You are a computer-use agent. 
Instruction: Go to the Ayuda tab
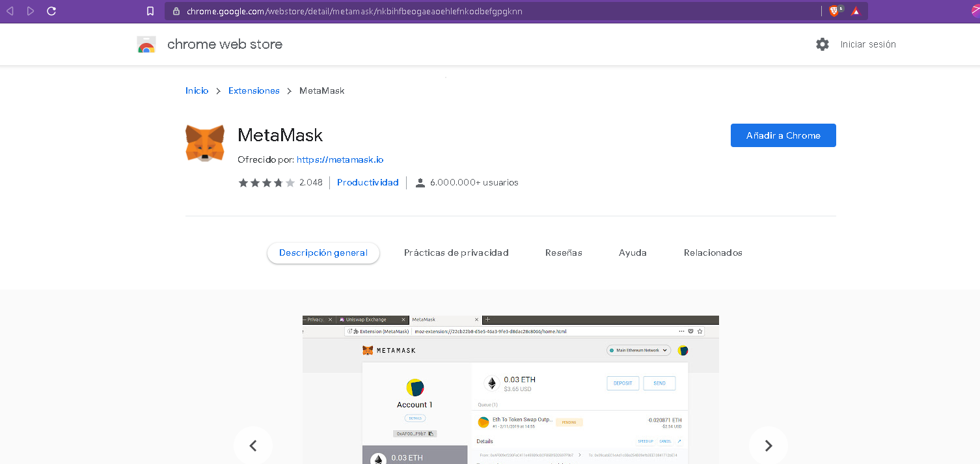pyautogui.click(x=633, y=252)
